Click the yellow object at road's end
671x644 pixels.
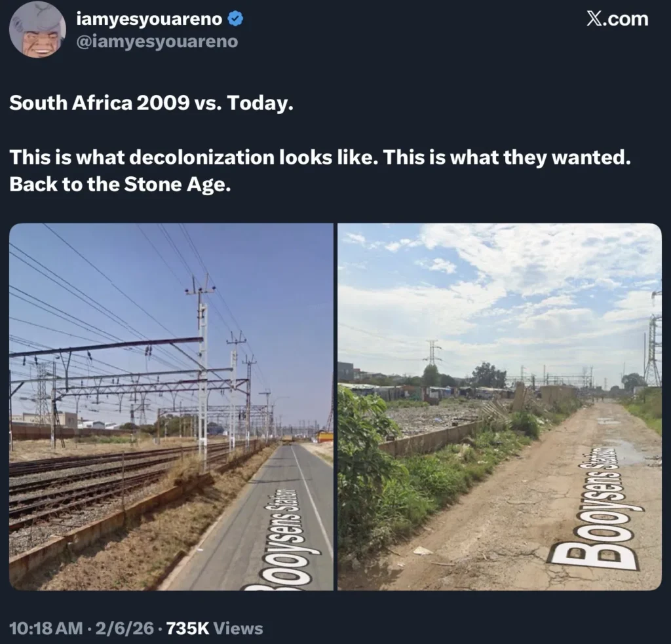tap(324, 436)
